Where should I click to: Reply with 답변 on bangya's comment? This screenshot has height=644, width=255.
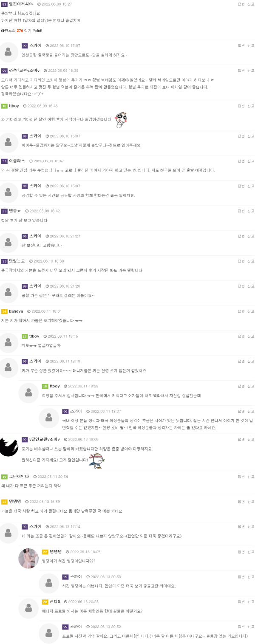[241, 311]
